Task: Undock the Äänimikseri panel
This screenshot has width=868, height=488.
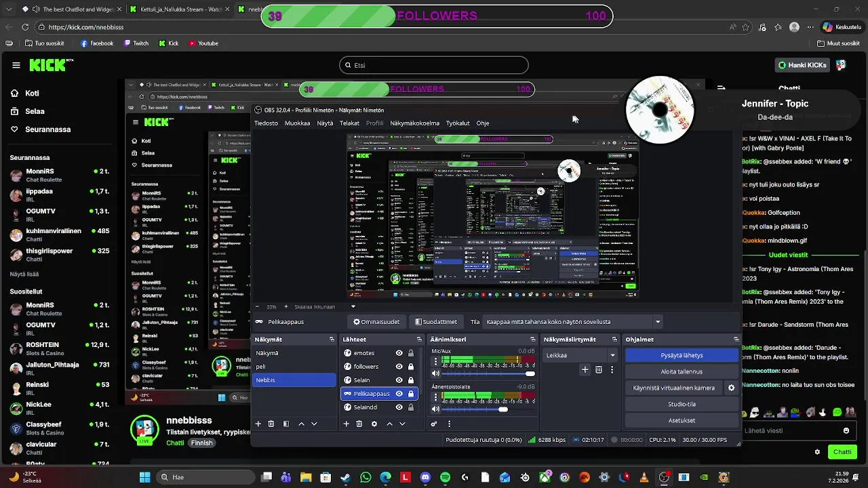Action: coord(532,340)
